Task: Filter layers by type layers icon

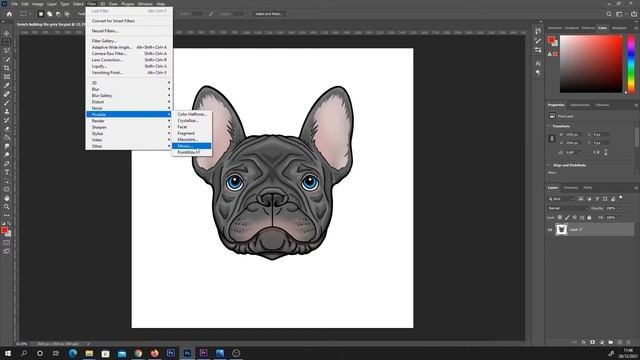Action: tap(597, 199)
